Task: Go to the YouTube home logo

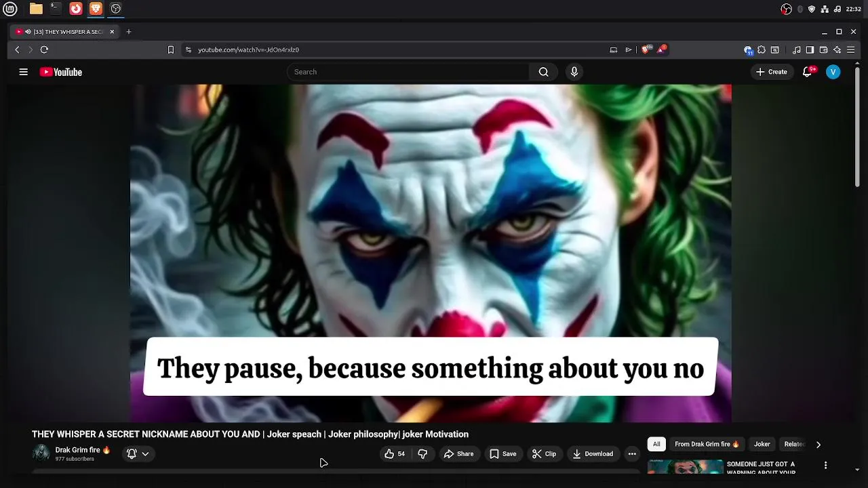Action: pos(60,72)
